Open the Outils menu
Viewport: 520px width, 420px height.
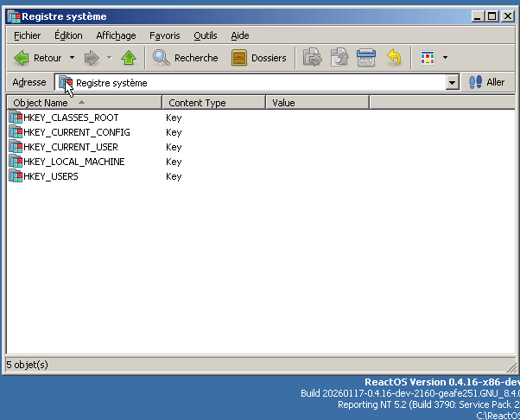[x=205, y=35]
